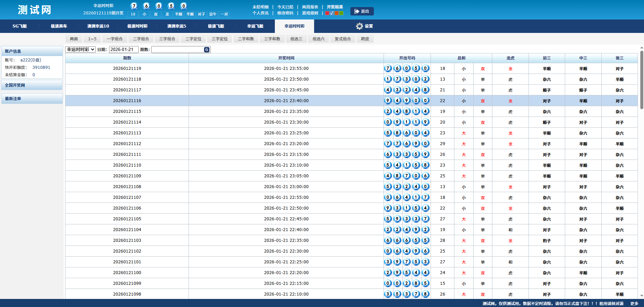Click the 测试网 site logo
The height and width of the screenshot is (307, 644).
(35, 10)
